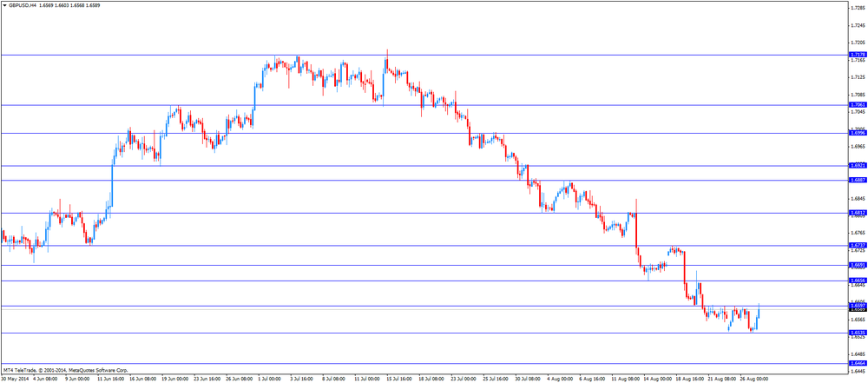
Task: Select the 1.7061 blue price level label
Action: coord(858,105)
